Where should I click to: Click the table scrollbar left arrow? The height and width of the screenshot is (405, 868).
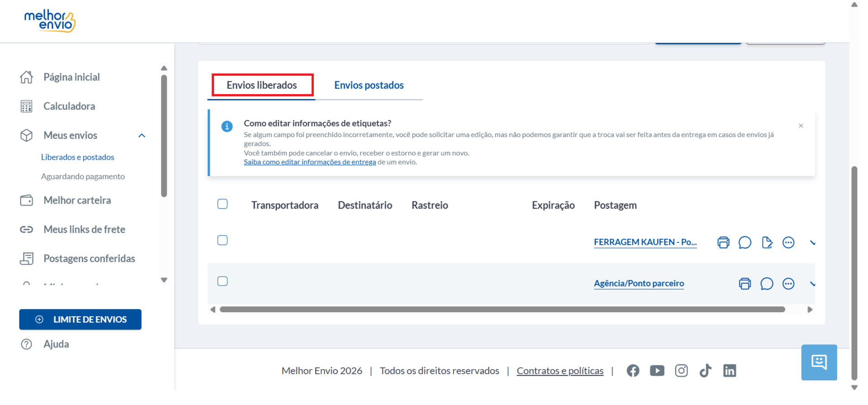[213, 310]
